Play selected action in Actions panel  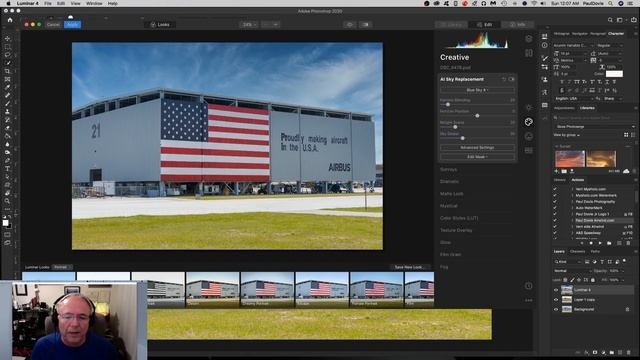tap(600, 243)
